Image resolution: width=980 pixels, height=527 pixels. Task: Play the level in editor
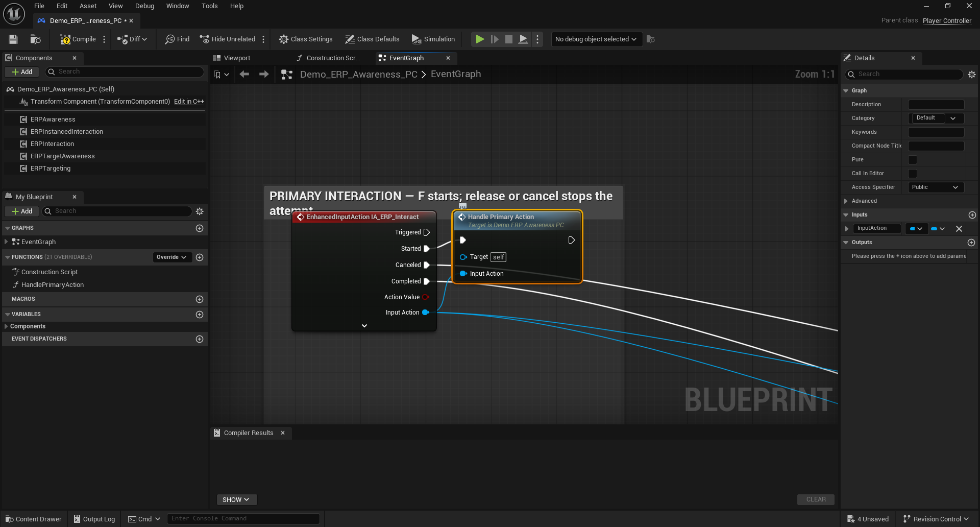point(480,39)
